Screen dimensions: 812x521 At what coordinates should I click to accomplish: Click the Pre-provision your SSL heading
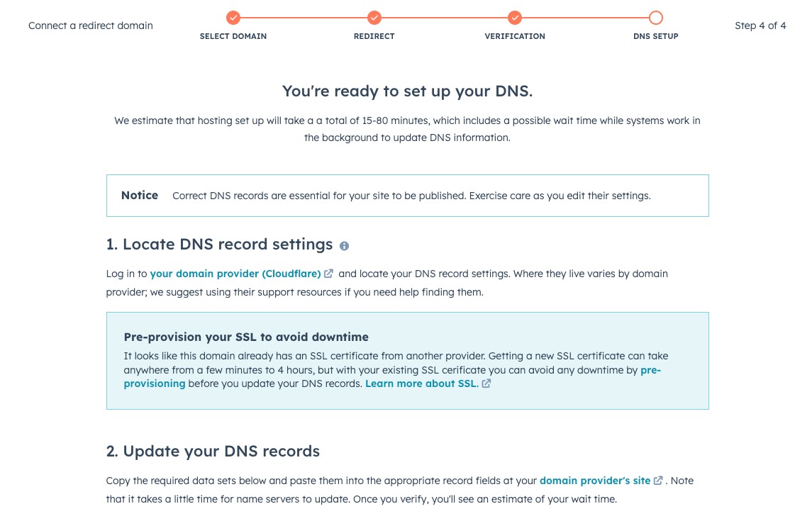click(x=246, y=337)
